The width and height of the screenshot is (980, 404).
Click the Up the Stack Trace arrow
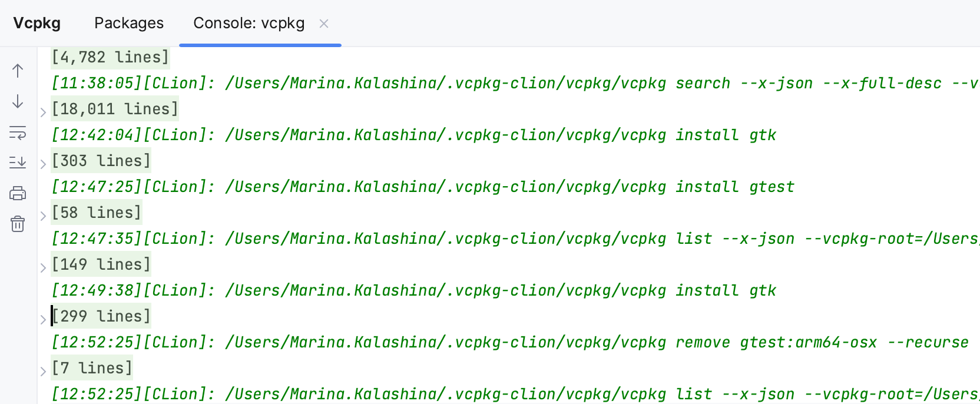pos(18,71)
